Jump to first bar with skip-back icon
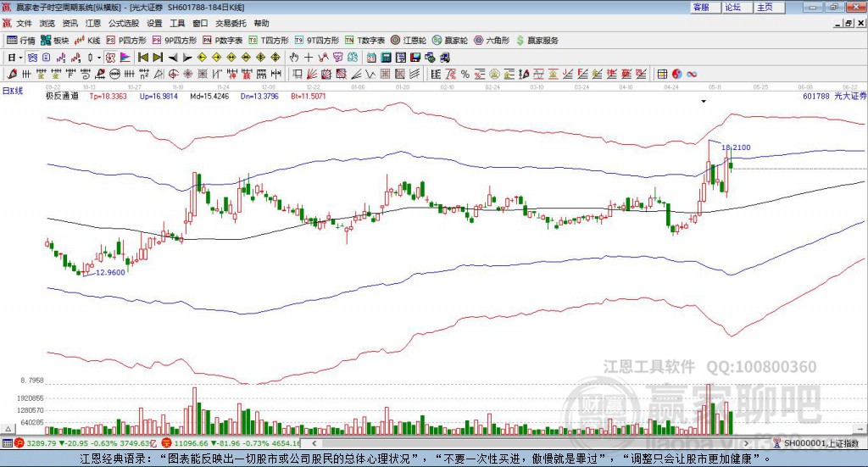 143,57
